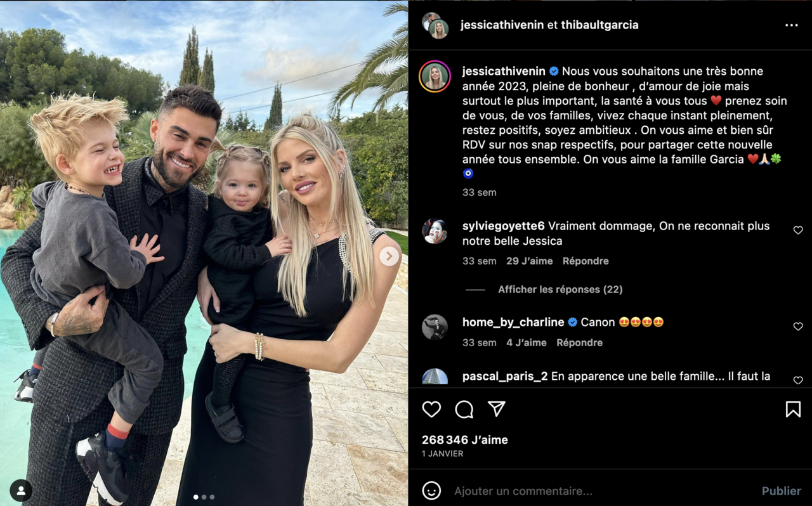Open the emoji picker smiley icon
The width and height of the screenshot is (812, 506).
[x=431, y=491]
